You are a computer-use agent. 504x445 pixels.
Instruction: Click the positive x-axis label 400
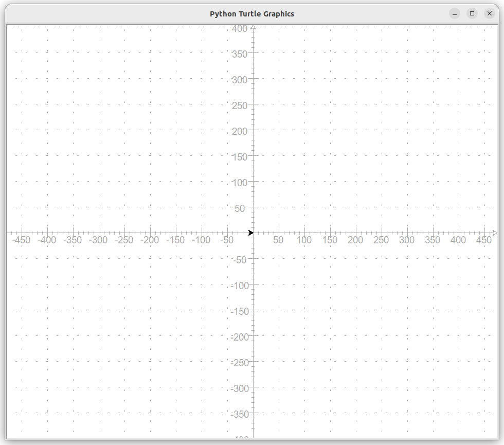click(x=458, y=240)
